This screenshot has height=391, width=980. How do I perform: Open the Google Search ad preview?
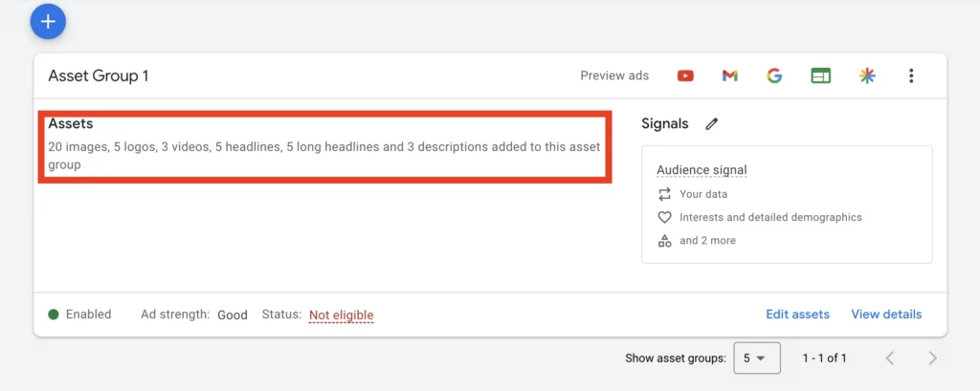click(x=774, y=76)
